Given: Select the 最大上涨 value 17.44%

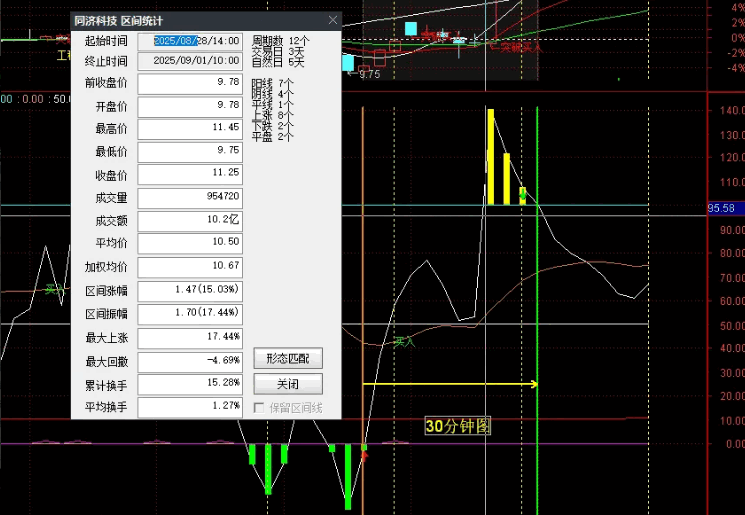Looking at the screenshot, I should tap(190, 338).
